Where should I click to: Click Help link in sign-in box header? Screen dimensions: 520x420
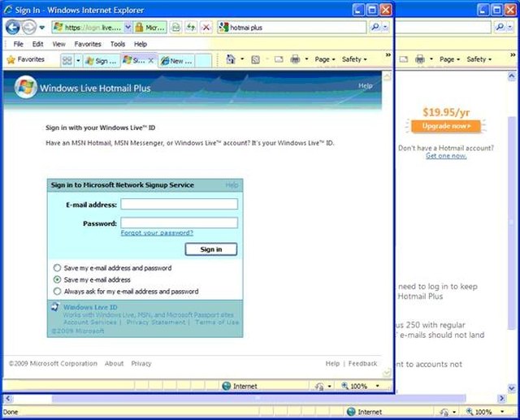pyautogui.click(x=232, y=185)
